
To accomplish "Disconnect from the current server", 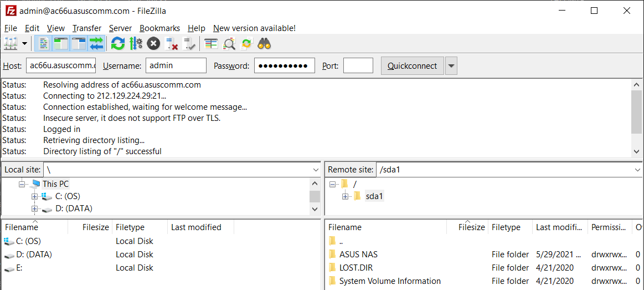I will pos(172,43).
